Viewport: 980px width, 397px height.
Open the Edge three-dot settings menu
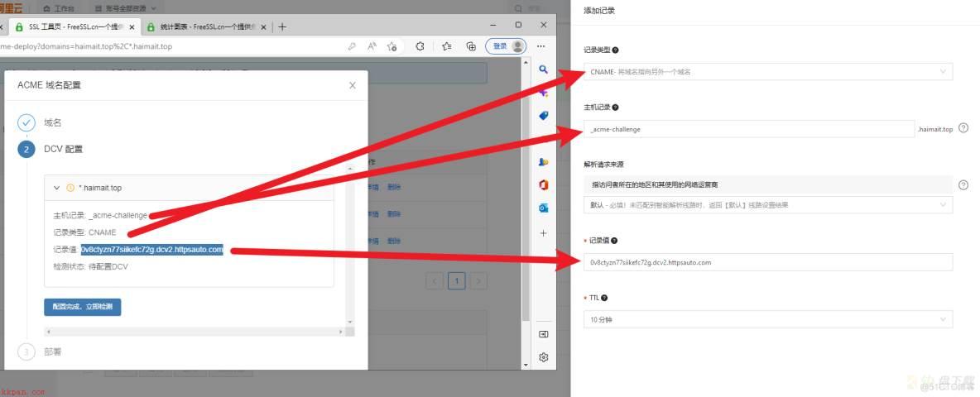point(540,46)
